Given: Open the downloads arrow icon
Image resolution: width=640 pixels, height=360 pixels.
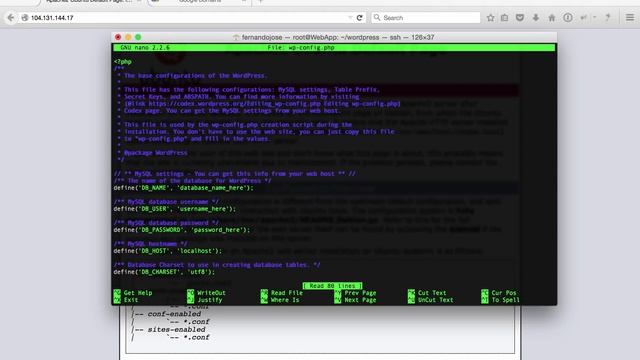Looking at the screenshot, I should pyautogui.click(x=536, y=18).
